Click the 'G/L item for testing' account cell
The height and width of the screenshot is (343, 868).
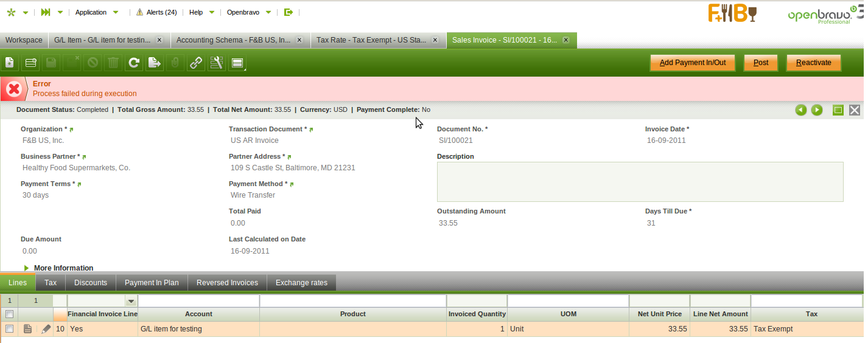pyautogui.click(x=198, y=329)
